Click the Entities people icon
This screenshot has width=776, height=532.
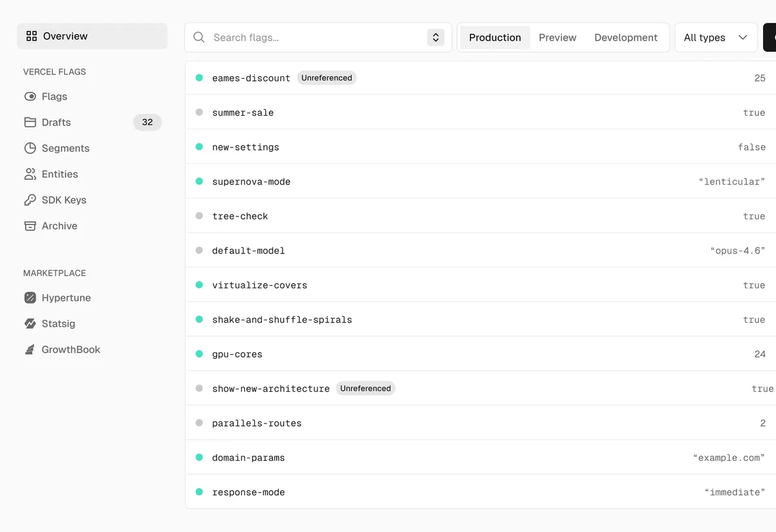pyautogui.click(x=30, y=174)
